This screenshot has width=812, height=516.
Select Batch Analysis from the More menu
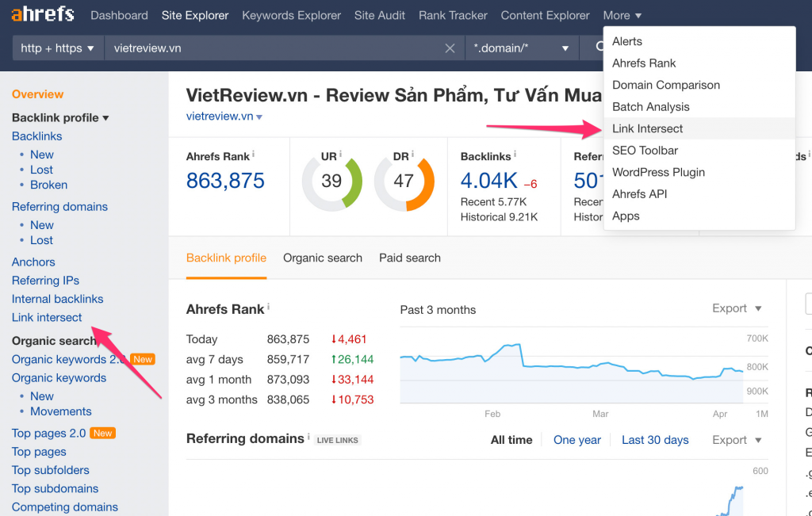coord(699,107)
